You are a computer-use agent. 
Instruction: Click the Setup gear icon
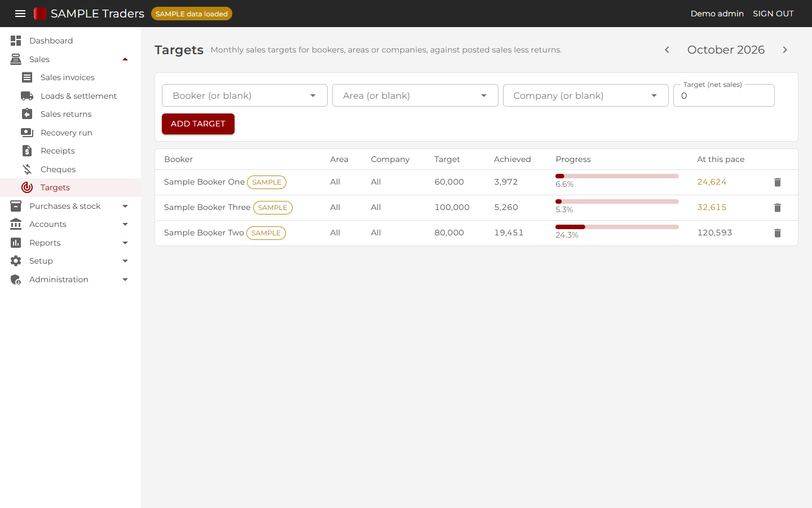click(x=16, y=261)
